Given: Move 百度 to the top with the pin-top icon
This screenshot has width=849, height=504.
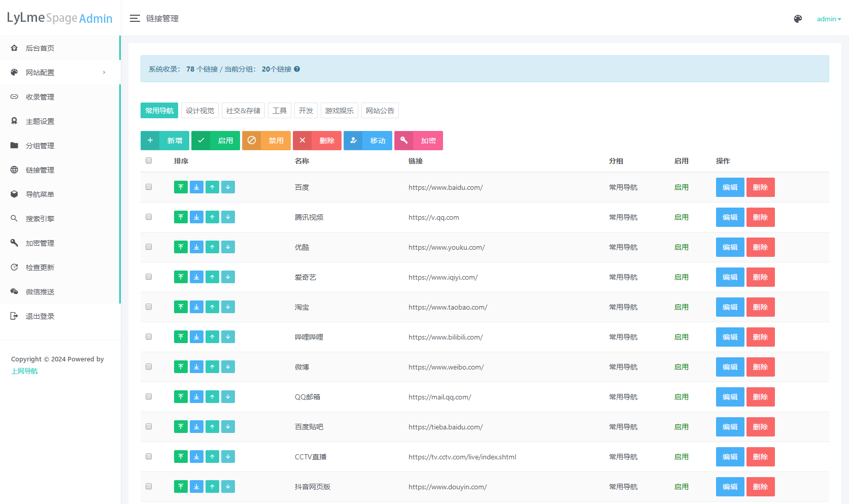Looking at the screenshot, I should click(x=181, y=187).
